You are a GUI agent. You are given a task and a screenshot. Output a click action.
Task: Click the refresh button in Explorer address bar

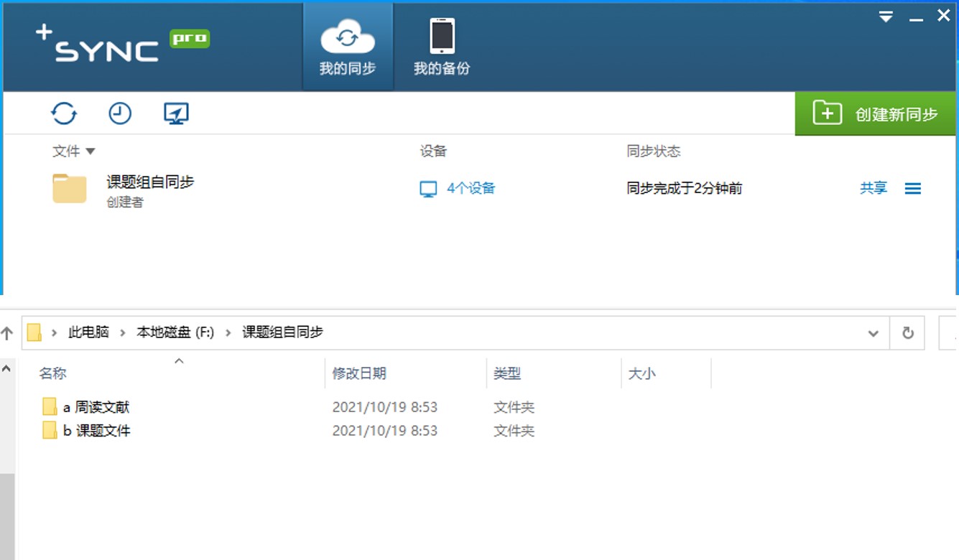(x=908, y=333)
